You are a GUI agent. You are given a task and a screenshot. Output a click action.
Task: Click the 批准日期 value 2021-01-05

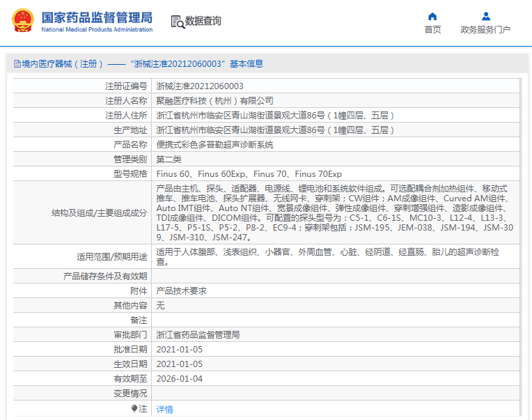pos(179,349)
